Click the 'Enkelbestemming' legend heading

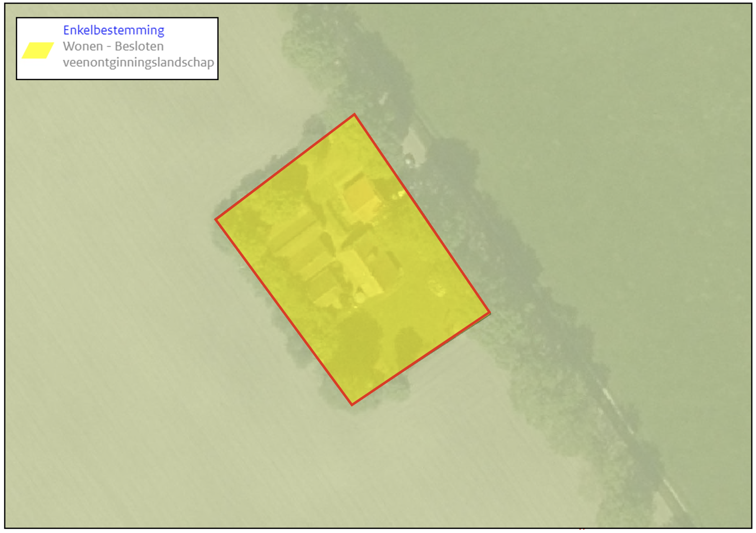coord(114,30)
